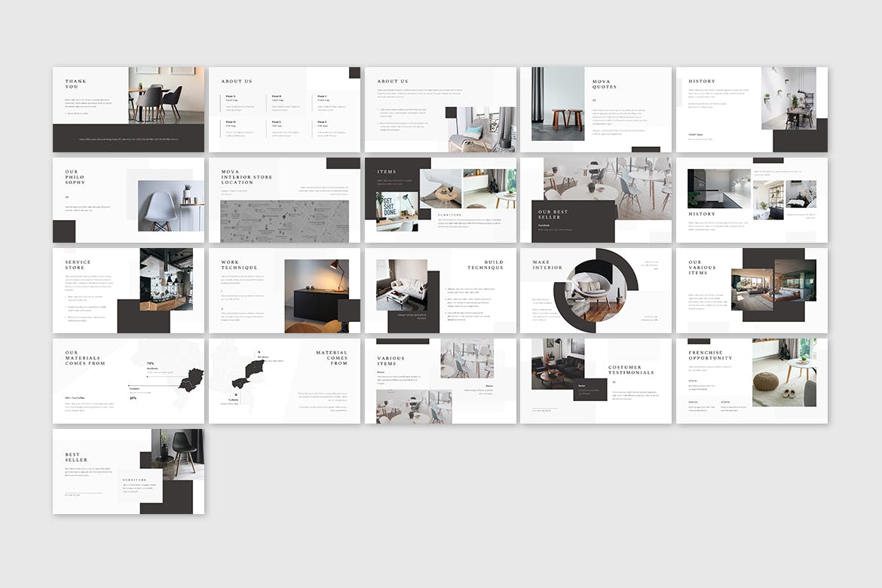The height and width of the screenshot is (588, 882).
Task: Open the Items slide with Get Shit Done poster
Action: (x=440, y=200)
